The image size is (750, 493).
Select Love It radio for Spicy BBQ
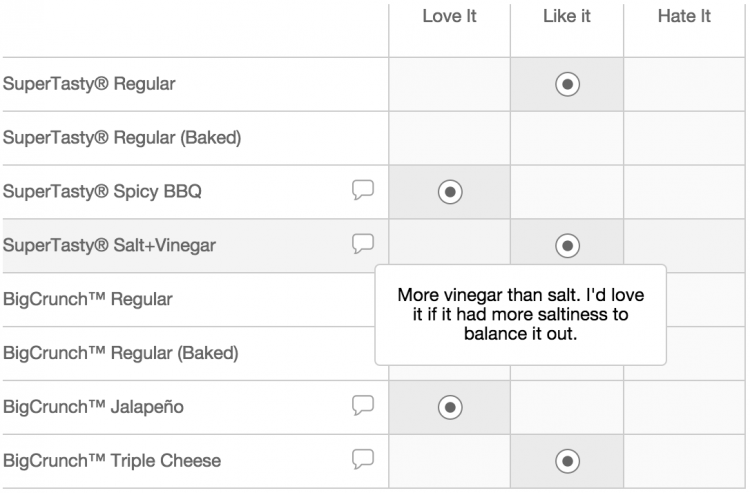point(450,192)
